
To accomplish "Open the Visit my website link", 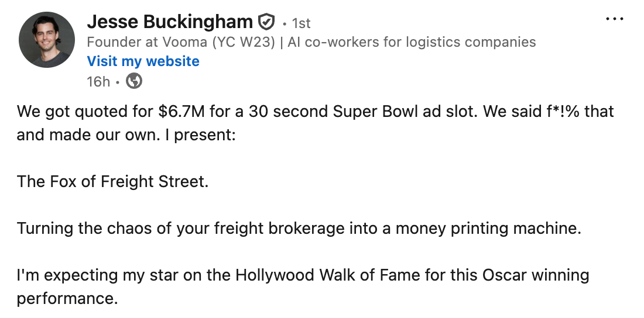I will tap(143, 61).
